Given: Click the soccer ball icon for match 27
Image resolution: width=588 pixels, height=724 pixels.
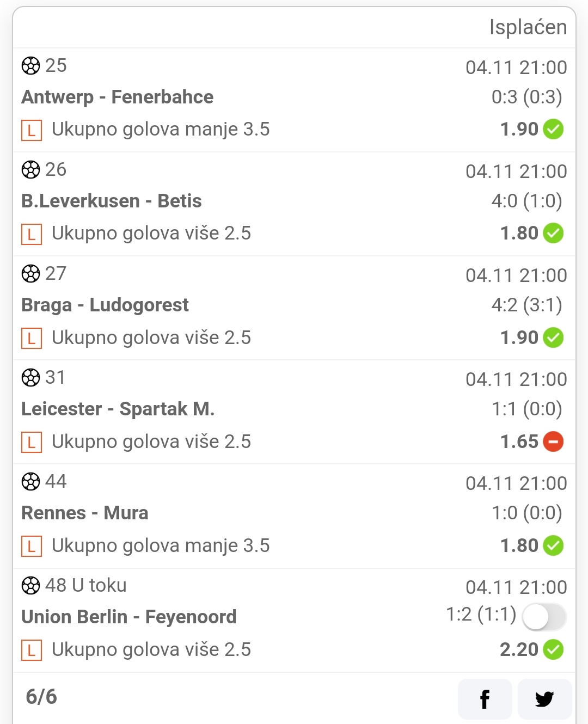Looking at the screenshot, I should [30, 274].
